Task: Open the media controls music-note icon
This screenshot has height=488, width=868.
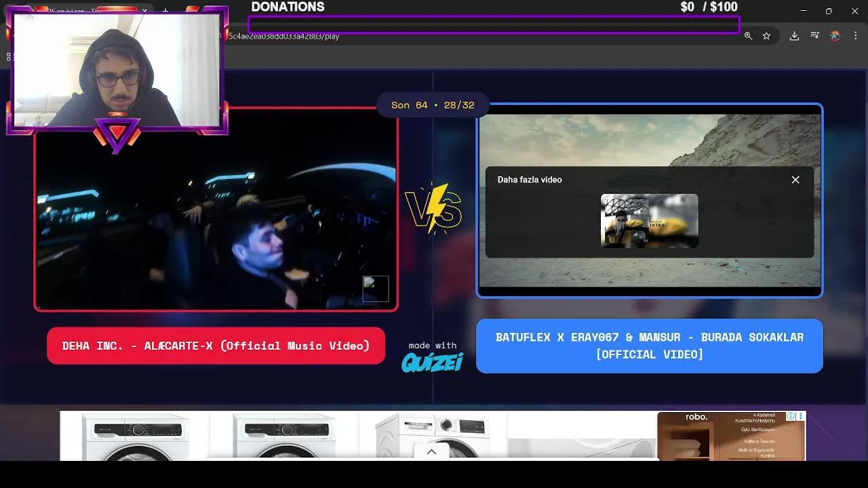Action: point(815,36)
